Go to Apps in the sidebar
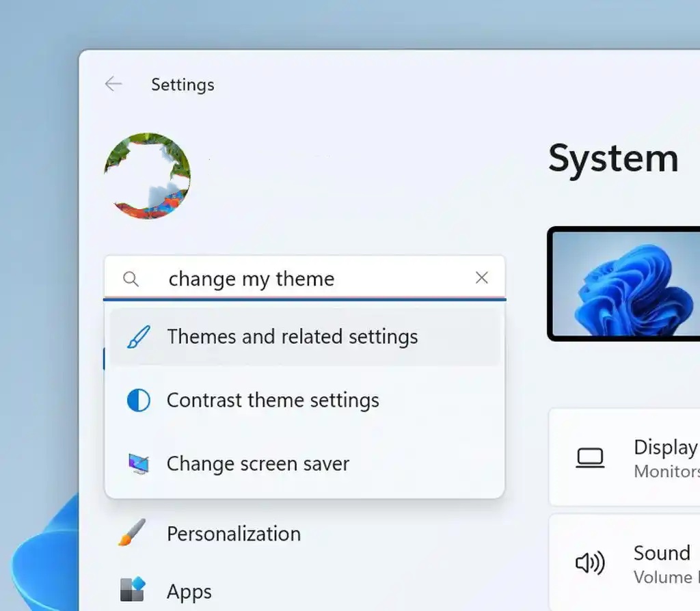The width and height of the screenshot is (700, 611). (189, 591)
